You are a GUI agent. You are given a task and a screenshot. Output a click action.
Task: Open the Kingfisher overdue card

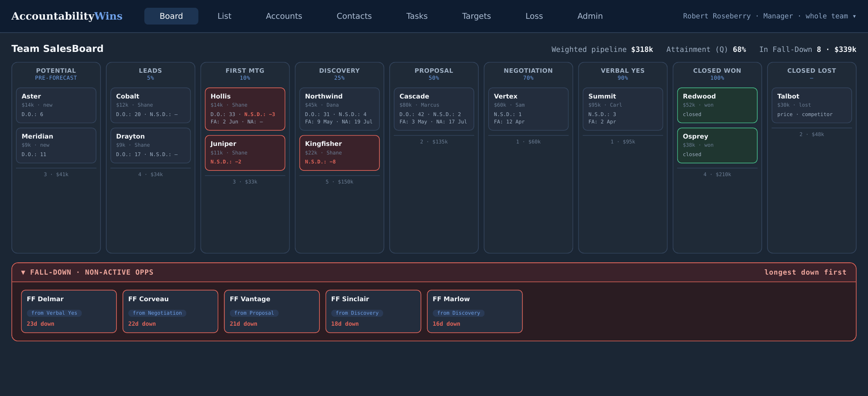pos(339,153)
